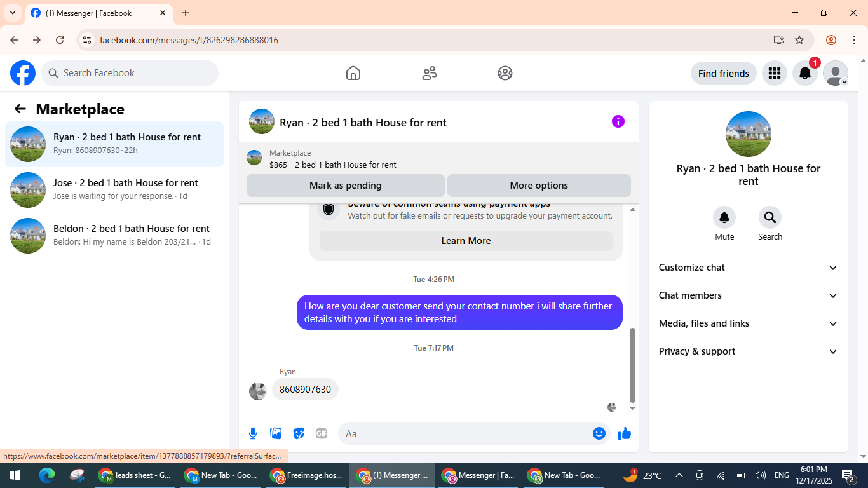This screenshot has width=868, height=488.
Task: Click Mark as pending button
Action: point(346,186)
